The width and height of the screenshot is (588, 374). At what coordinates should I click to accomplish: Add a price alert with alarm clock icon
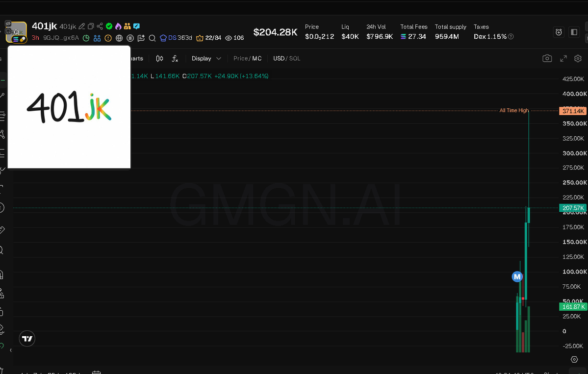559,32
